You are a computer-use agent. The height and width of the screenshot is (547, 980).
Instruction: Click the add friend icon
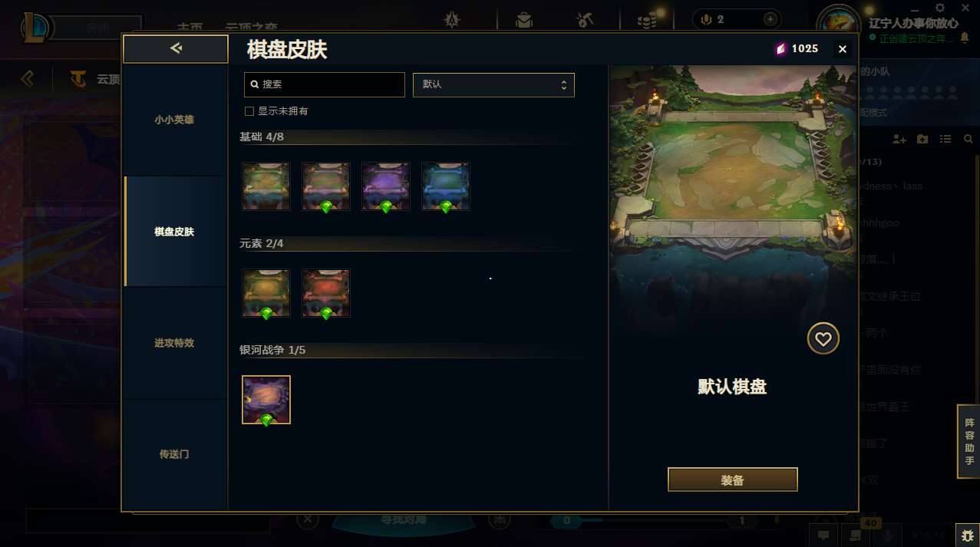click(x=899, y=139)
